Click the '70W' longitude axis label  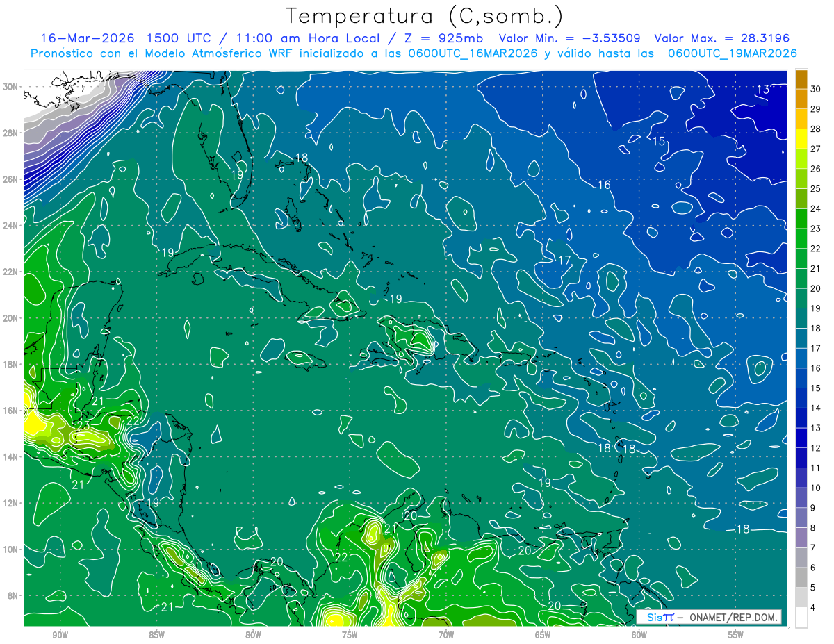pos(446,635)
